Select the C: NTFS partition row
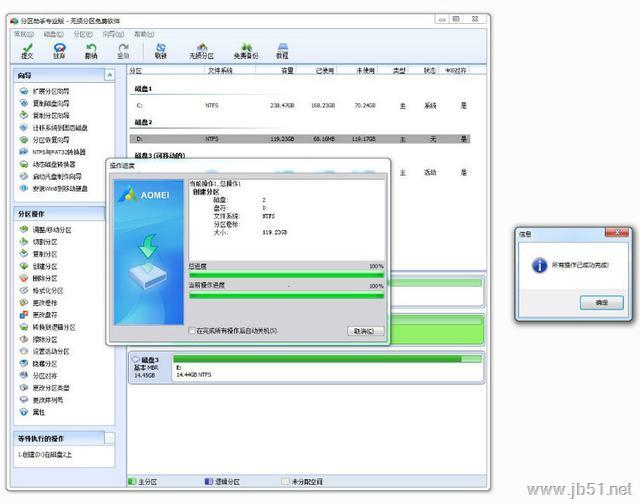This screenshot has height=503, width=640. [x=300, y=106]
